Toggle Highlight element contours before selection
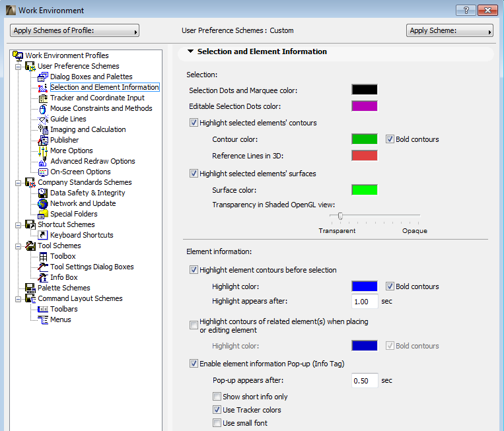The image size is (504, 431). pos(194,270)
